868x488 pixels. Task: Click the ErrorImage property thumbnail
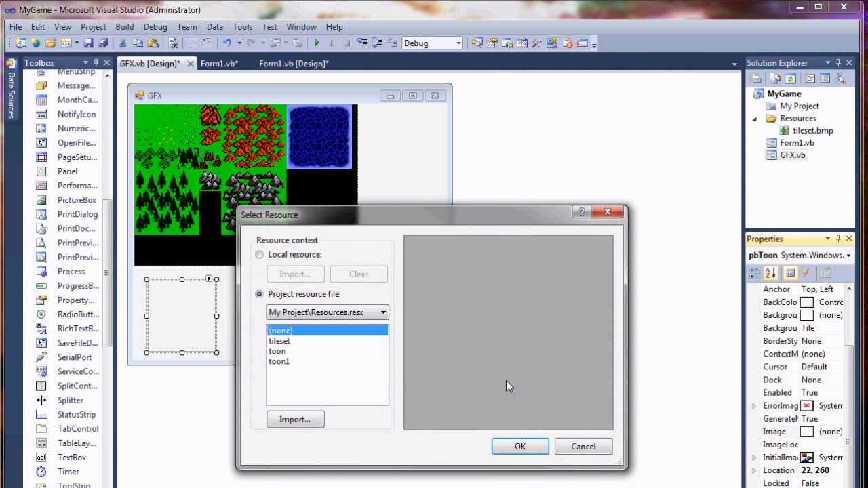[807, 406]
